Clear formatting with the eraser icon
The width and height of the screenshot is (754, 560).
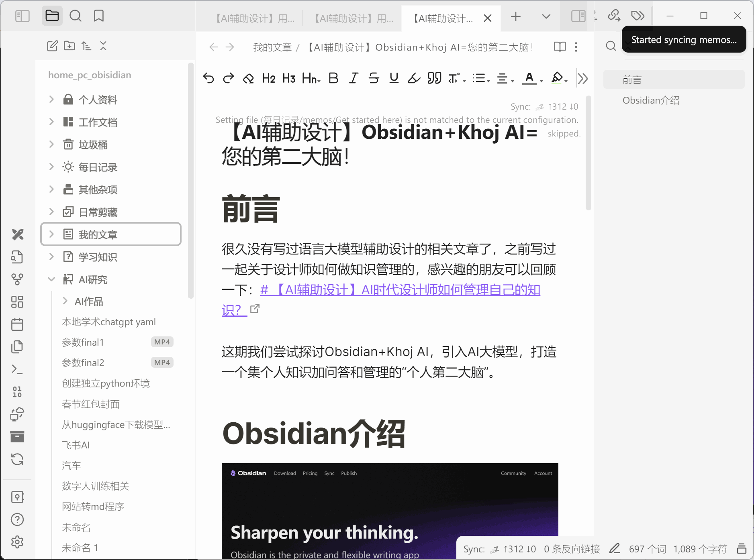pyautogui.click(x=249, y=78)
